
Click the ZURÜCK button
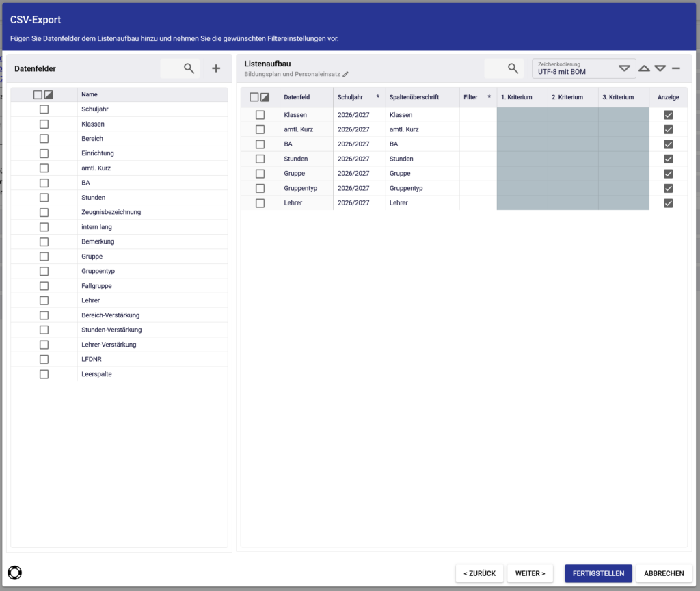pyautogui.click(x=479, y=573)
